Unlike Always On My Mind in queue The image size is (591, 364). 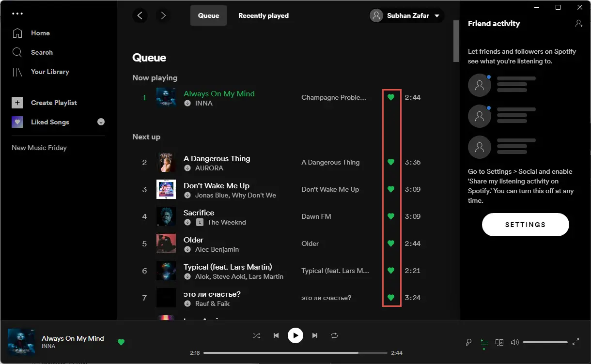[391, 97]
